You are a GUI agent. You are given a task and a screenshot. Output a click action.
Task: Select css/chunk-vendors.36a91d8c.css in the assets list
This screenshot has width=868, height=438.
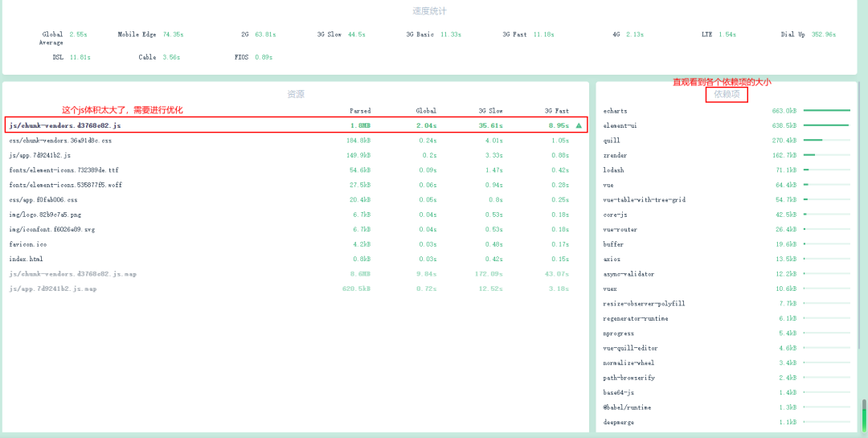60,141
